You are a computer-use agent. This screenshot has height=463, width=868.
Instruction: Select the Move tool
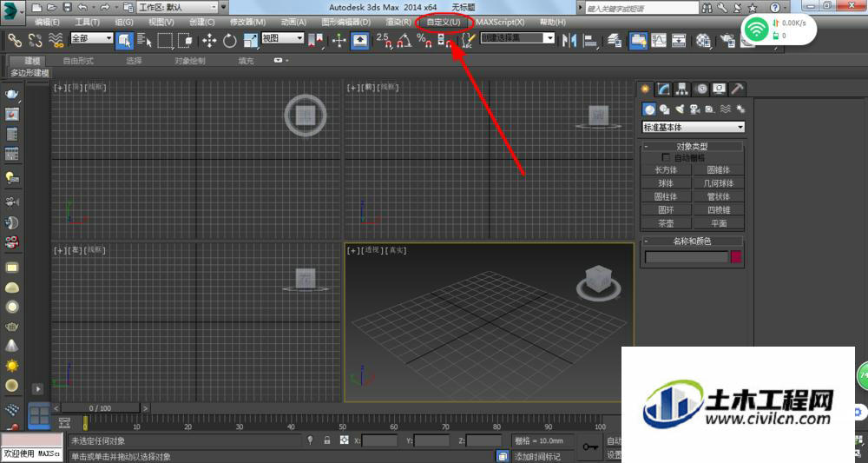[x=209, y=41]
